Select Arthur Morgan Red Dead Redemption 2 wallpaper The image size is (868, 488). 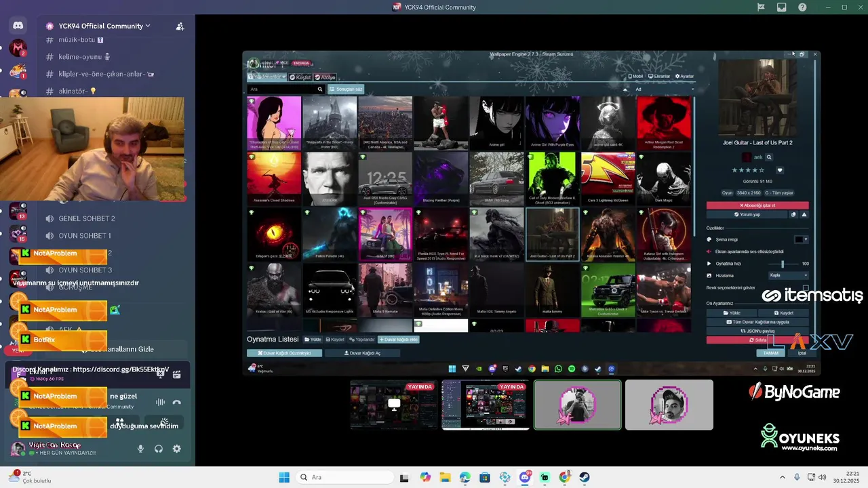(664, 123)
